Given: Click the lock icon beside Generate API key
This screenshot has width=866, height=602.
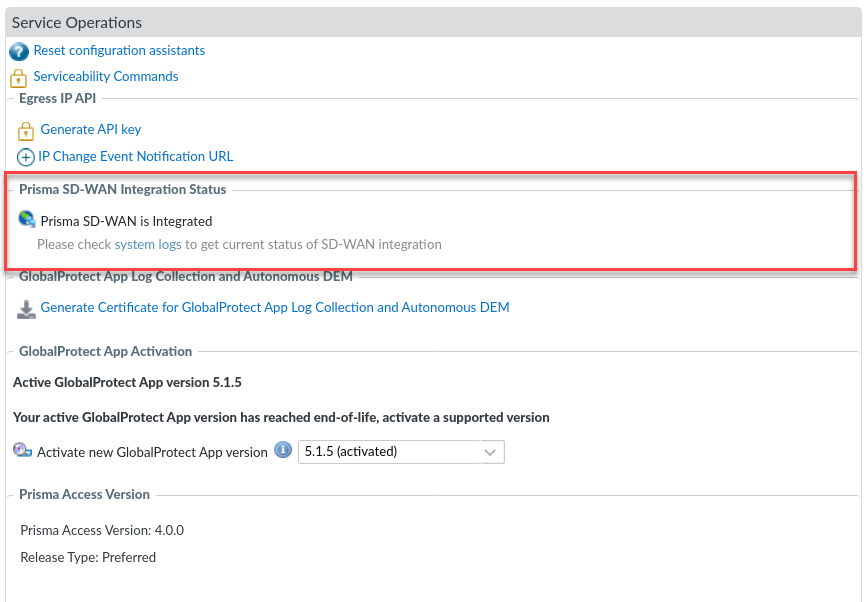Looking at the screenshot, I should [26, 130].
